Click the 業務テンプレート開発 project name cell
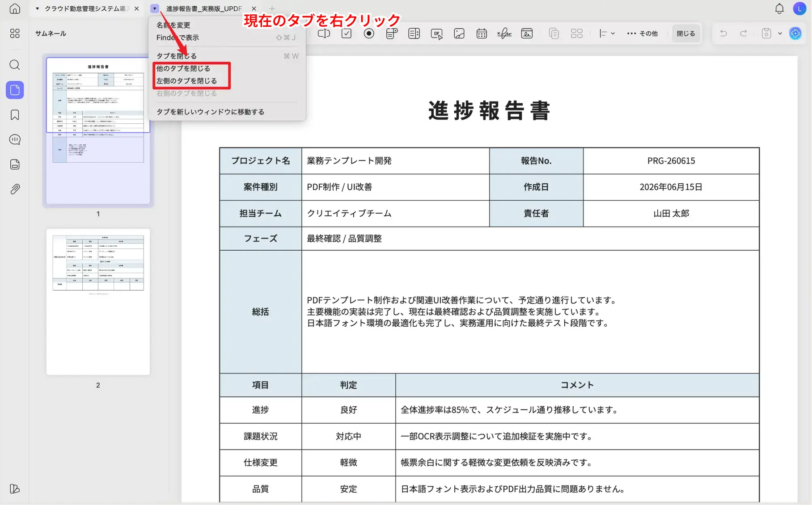 click(395, 161)
